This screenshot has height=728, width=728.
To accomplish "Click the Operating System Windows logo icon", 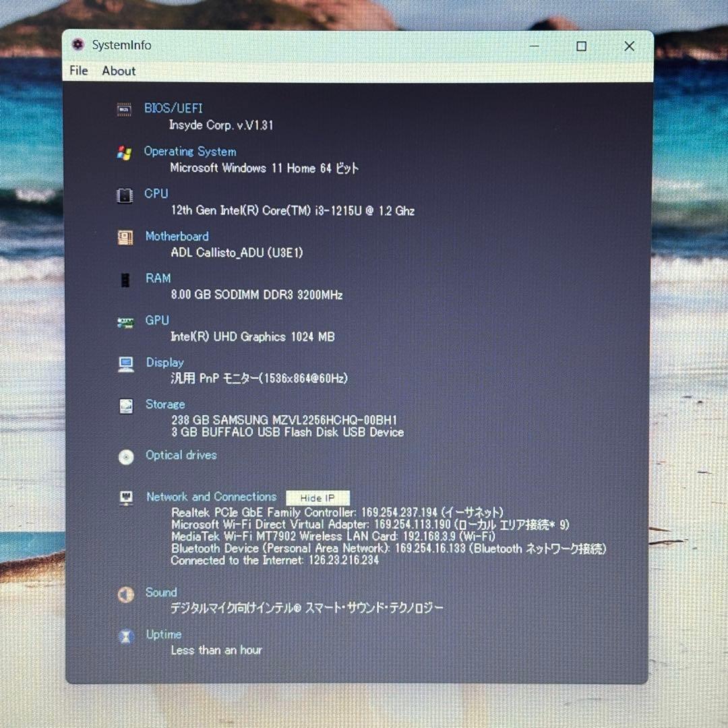I will (125, 151).
